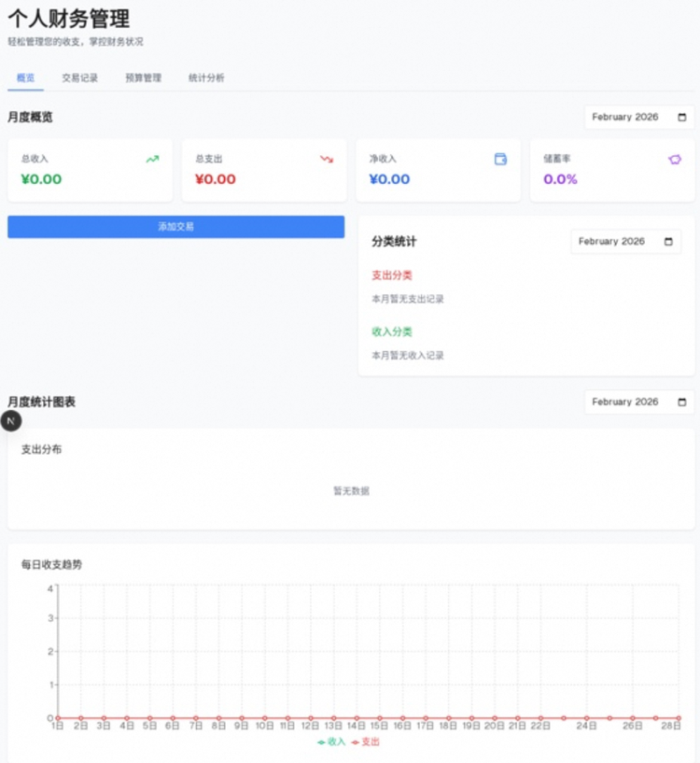Click the green trending-up icon in 总收入 card

coord(152,159)
